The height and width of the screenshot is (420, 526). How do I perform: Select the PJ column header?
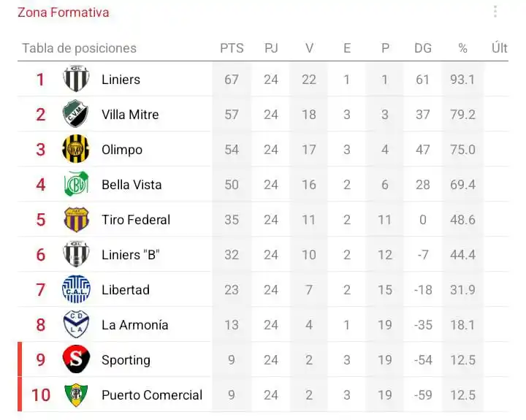pyautogui.click(x=271, y=48)
